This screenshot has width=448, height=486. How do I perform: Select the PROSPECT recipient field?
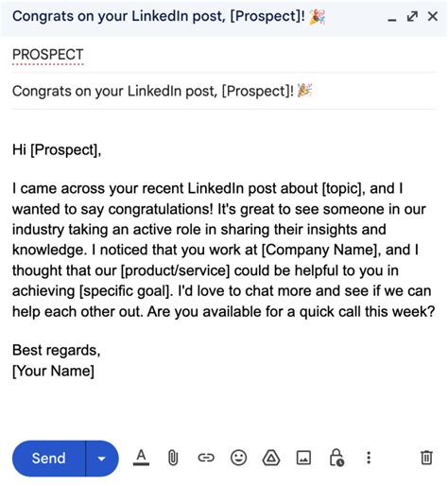224,55
